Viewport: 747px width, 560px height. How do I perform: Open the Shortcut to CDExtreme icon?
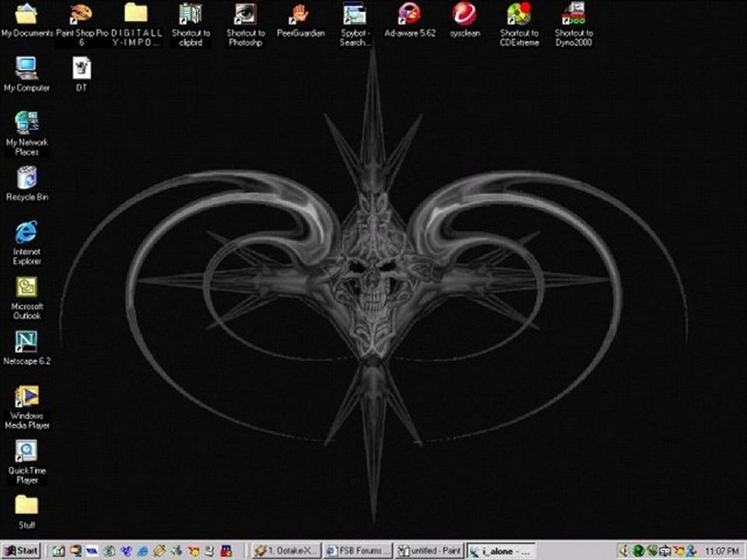point(519,24)
